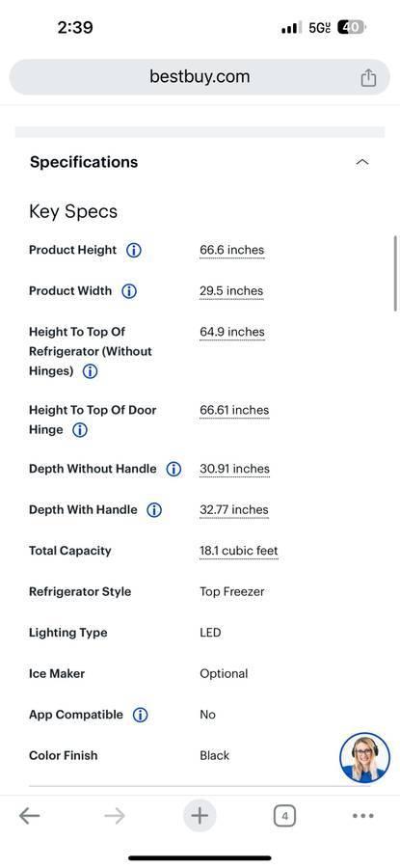
Task: Open the browser three-dots menu
Action: coord(363,815)
